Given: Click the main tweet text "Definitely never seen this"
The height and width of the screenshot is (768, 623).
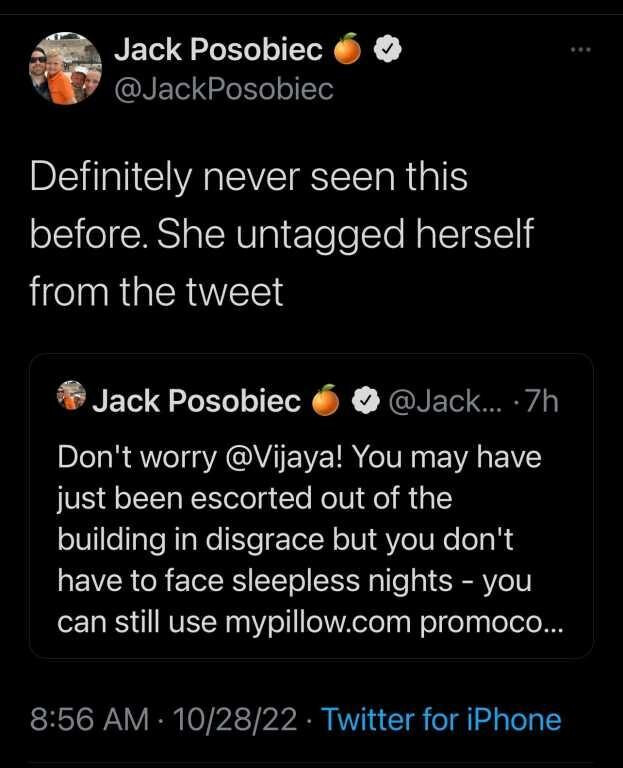Looking at the screenshot, I should tap(249, 177).
